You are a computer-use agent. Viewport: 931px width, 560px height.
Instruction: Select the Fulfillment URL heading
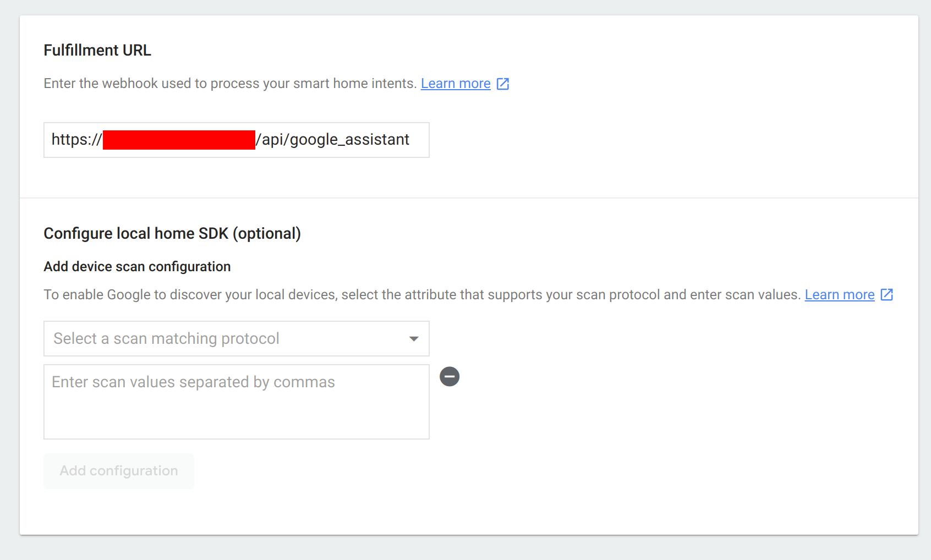[97, 50]
